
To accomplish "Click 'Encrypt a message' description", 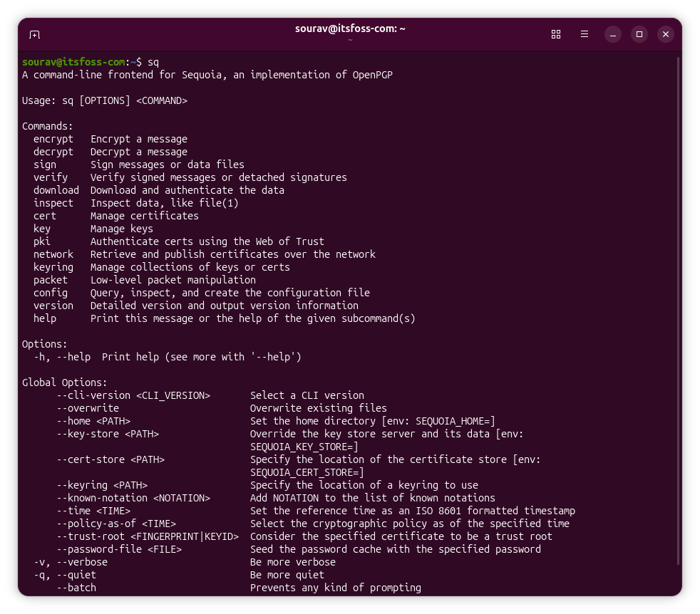I will click(139, 139).
